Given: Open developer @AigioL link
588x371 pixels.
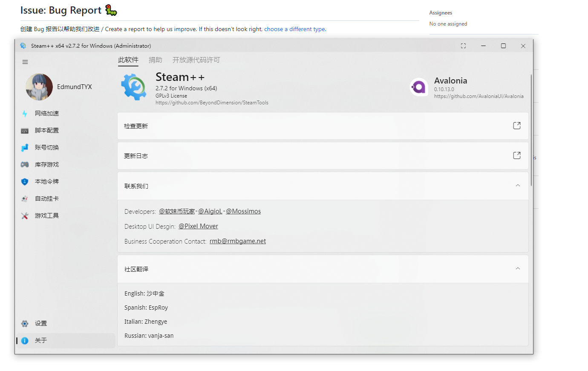Looking at the screenshot, I should [210, 211].
